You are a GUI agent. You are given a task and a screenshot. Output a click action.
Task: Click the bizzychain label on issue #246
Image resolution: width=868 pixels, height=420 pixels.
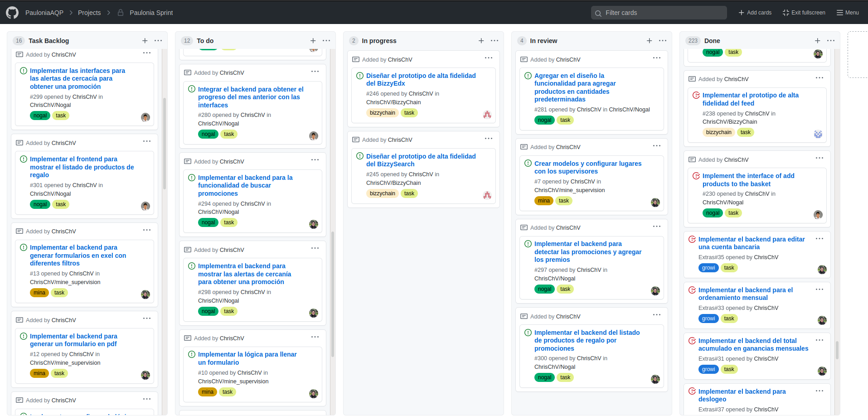pos(383,113)
